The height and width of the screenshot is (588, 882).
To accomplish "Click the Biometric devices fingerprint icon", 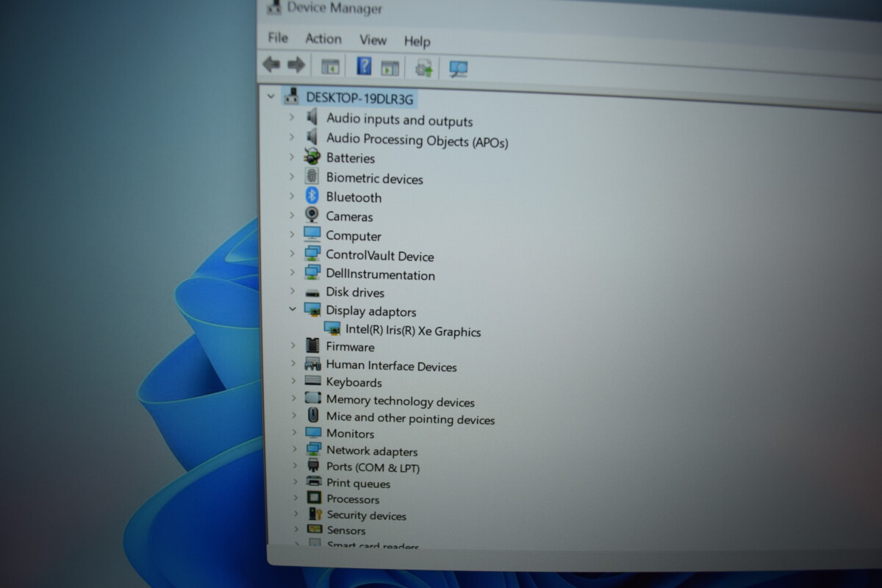I will (312, 176).
